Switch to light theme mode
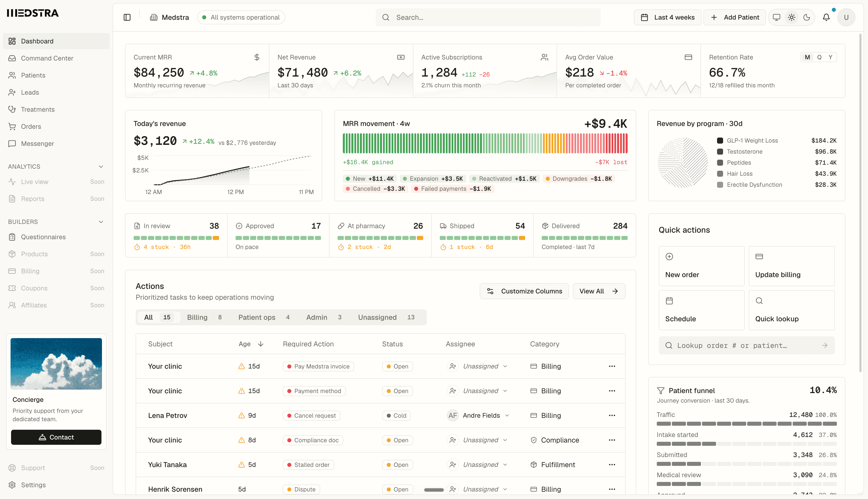Viewport: 868px width, 499px height. [792, 18]
